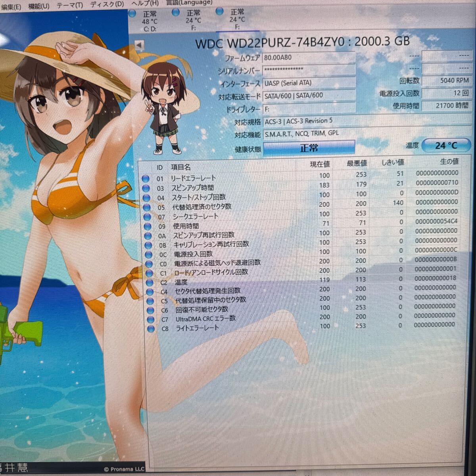Click the blue status orb for the C: D: drive
This screenshot has height=476, width=476.
point(132,14)
